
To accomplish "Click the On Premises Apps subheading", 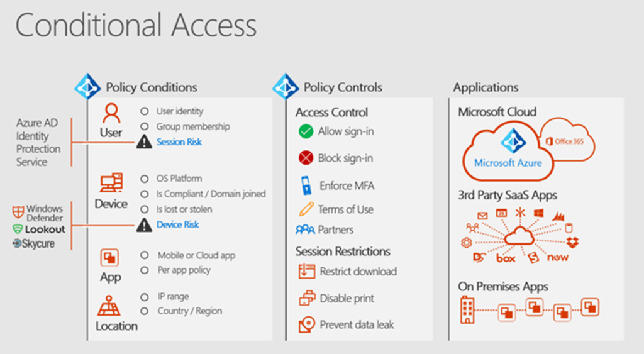I will [x=503, y=287].
